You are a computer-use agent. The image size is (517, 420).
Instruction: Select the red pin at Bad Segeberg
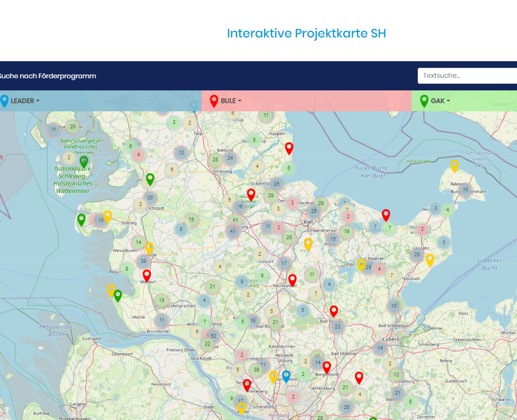click(334, 311)
